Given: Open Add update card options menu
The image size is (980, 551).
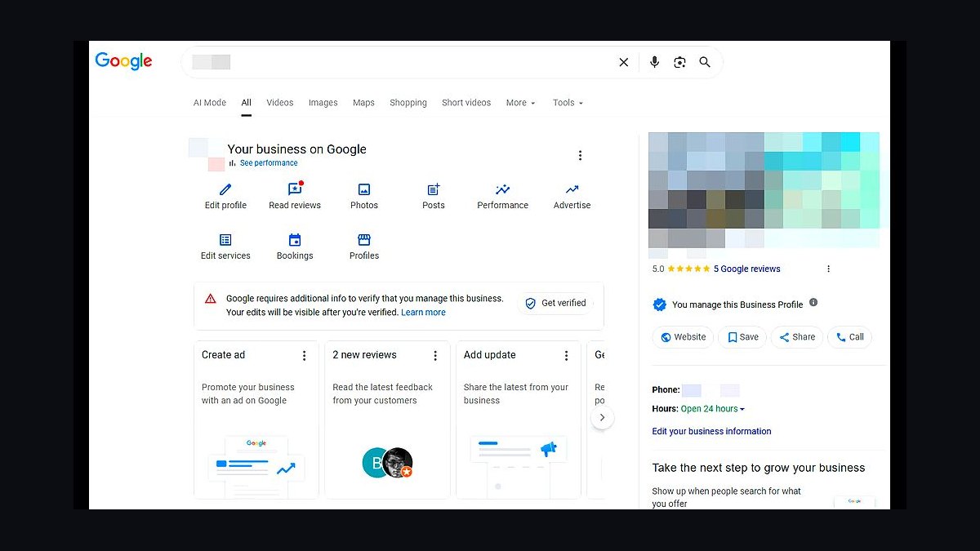Looking at the screenshot, I should [566, 356].
